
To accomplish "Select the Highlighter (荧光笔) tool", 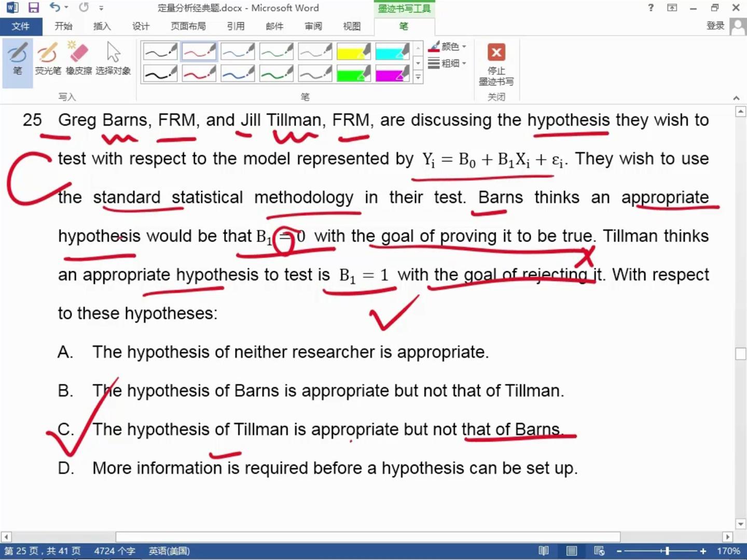I will coord(48,59).
